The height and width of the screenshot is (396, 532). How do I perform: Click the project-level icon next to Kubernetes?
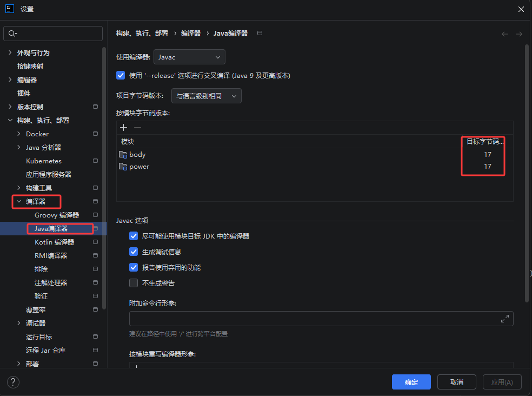(95, 161)
